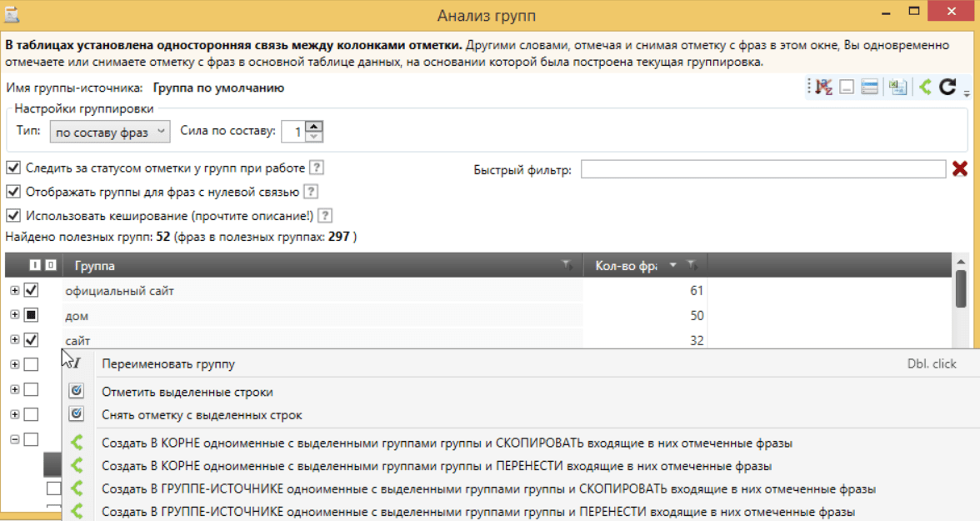Click the table scrollbar thumb
980x521 pixels.
[x=962, y=289]
